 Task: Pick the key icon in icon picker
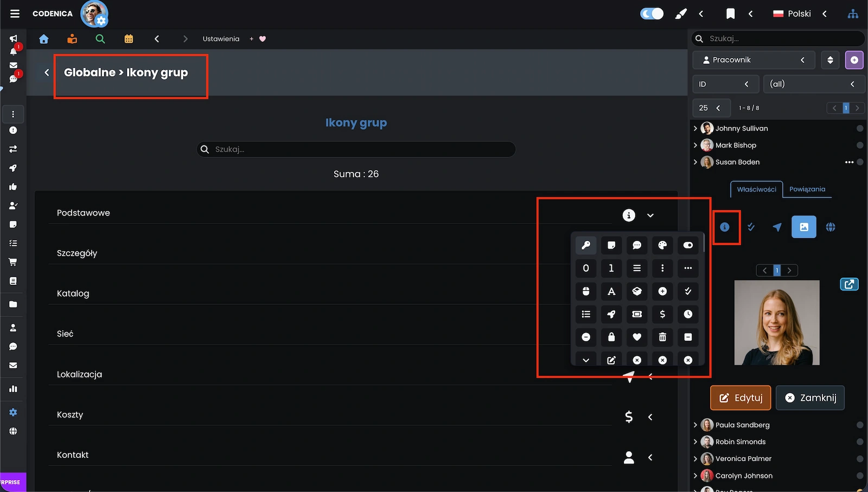(586, 245)
